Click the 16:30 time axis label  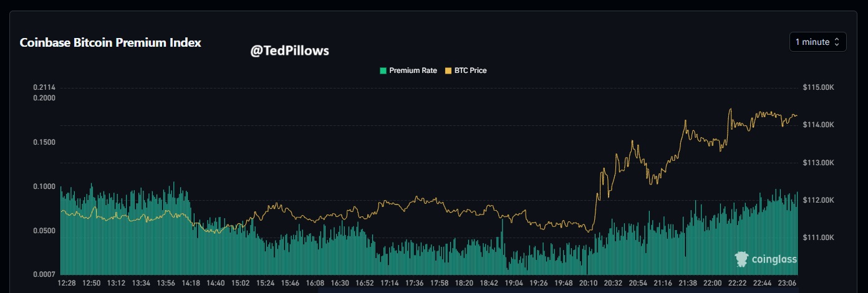click(x=339, y=283)
